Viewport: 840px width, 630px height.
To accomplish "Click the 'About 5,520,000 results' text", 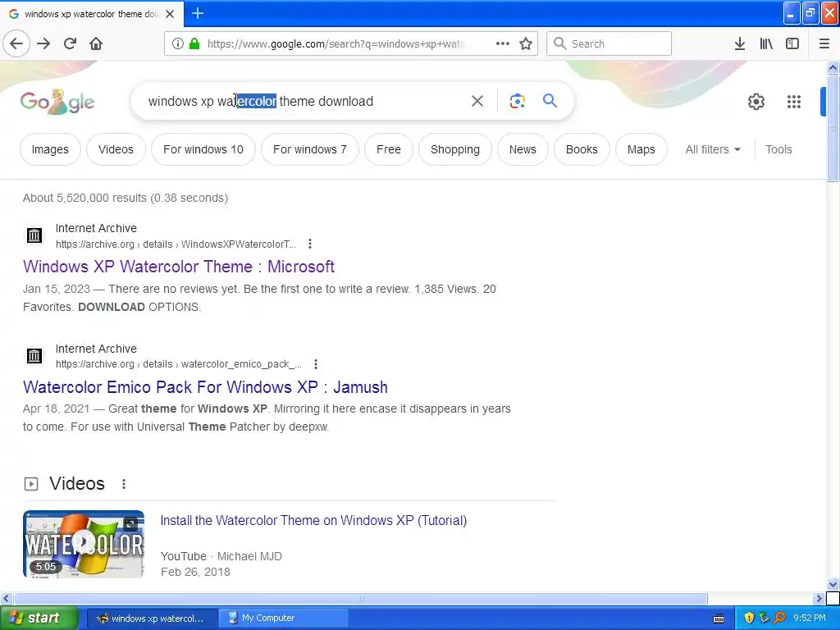I will (126, 198).
